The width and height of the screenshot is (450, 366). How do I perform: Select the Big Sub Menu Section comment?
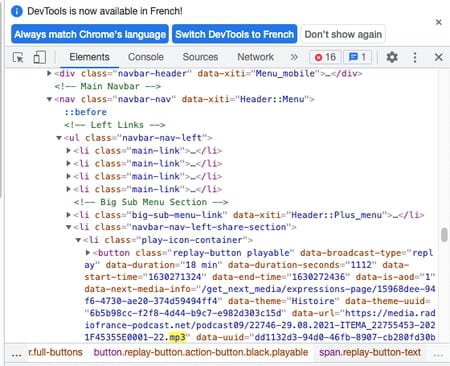tap(151, 202)
